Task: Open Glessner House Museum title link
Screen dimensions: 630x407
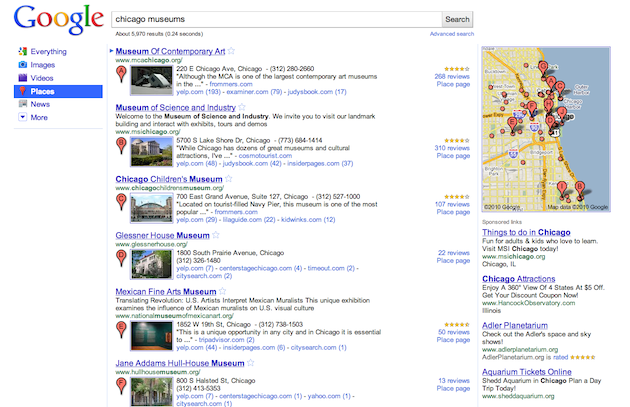Action: pos(162,235)
